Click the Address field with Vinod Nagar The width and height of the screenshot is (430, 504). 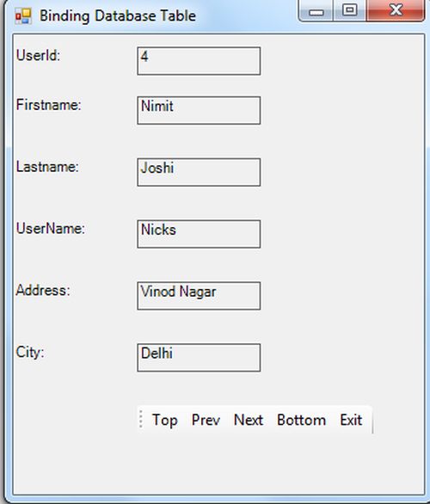(199, 296)
